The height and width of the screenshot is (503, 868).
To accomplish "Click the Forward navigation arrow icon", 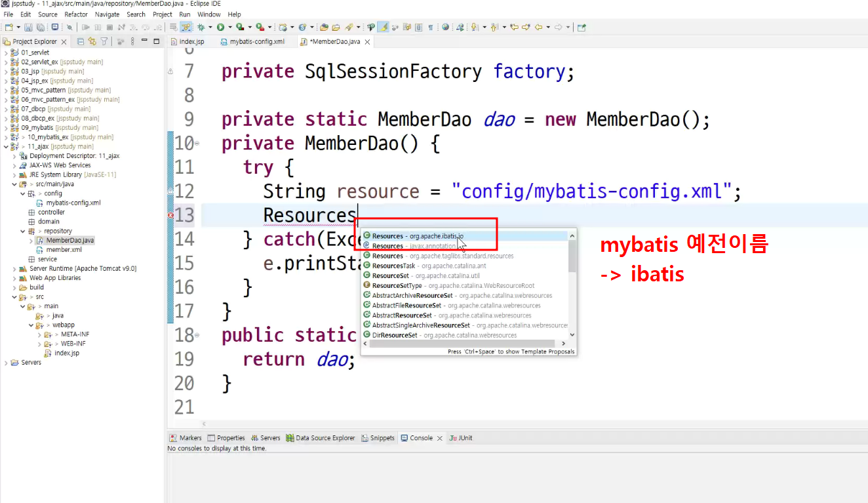I will point(559,27).
